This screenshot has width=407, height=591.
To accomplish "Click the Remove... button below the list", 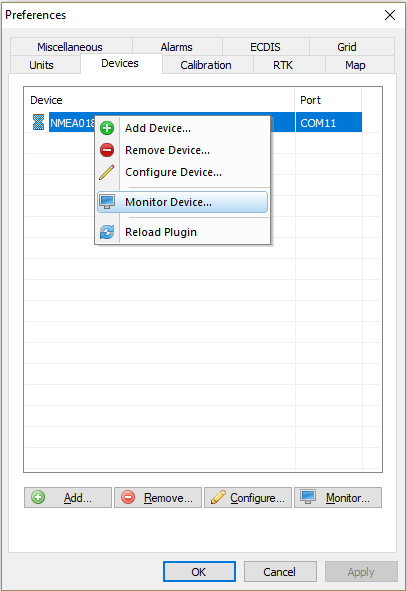I will (x=158, y=498).
